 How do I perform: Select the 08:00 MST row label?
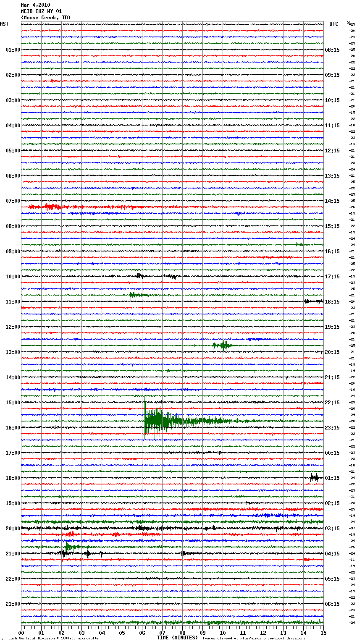(13, 226)
